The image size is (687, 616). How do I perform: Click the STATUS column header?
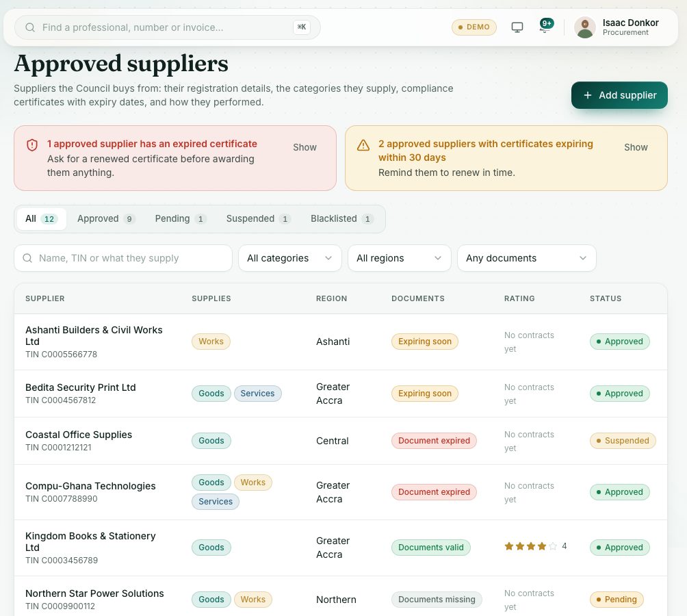pos(606,298)
